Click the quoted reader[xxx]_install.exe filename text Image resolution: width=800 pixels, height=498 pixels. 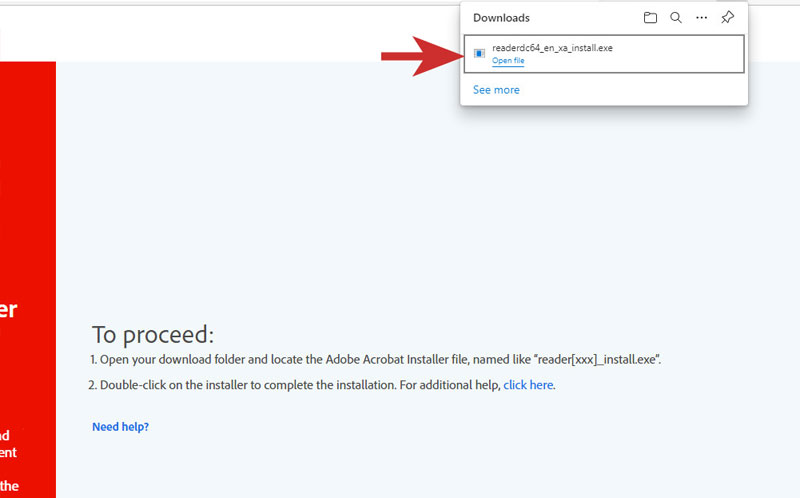[597, 359]
